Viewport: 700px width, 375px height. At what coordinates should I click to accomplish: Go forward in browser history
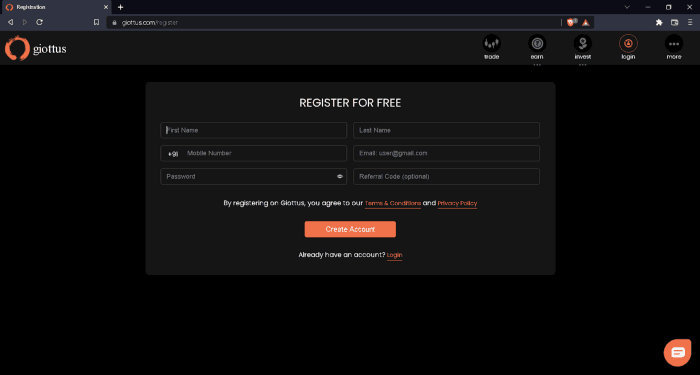(25, 22)
